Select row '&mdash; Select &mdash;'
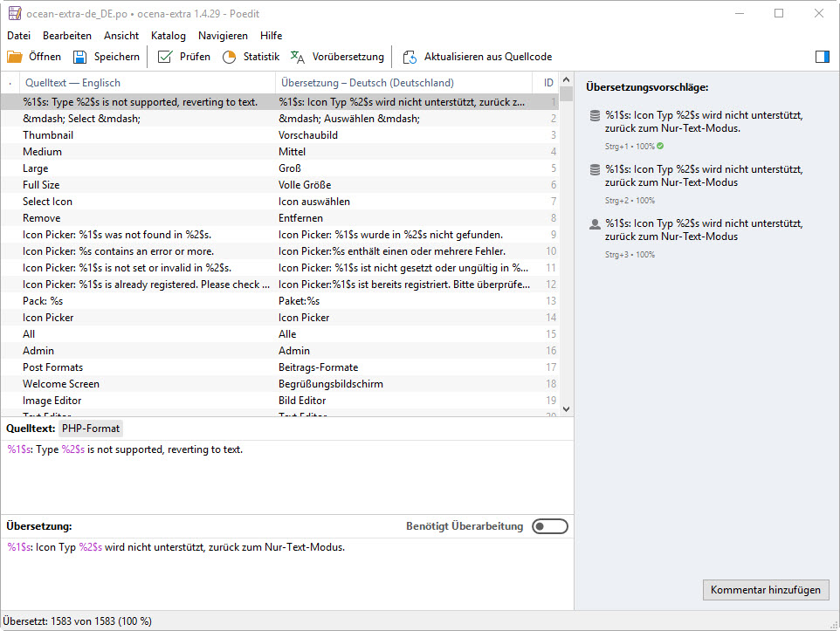Screen dimensions: 840x631 [279, 119]
